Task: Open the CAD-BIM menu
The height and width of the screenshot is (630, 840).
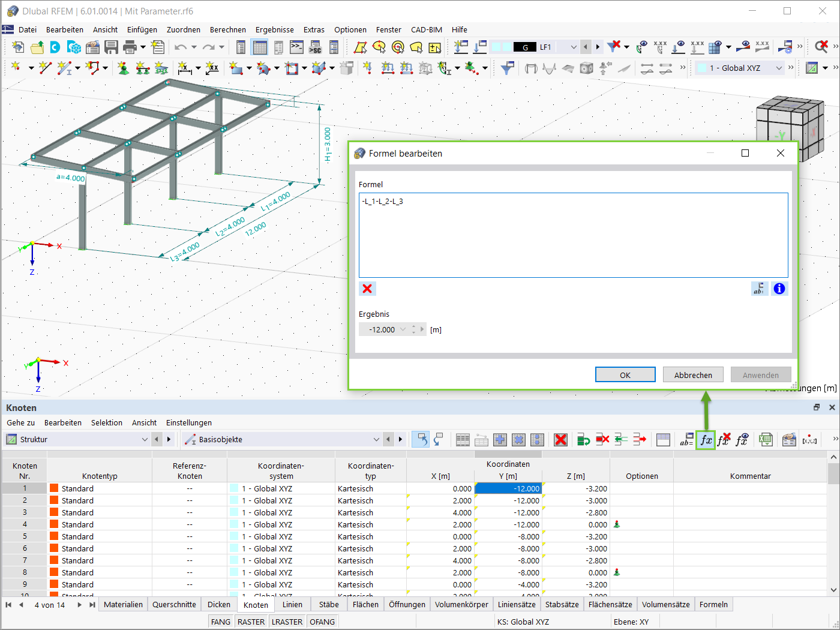Action: click(427, 29)
